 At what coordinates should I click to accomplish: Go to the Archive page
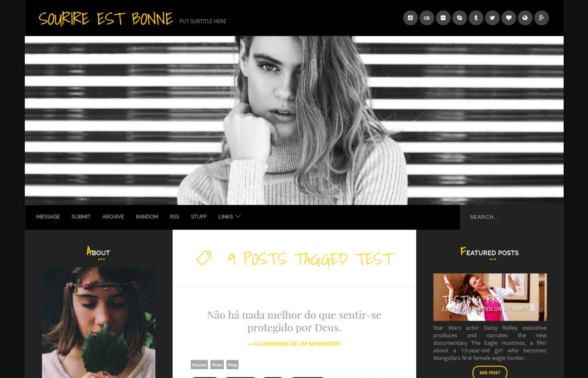pos(113,217)
